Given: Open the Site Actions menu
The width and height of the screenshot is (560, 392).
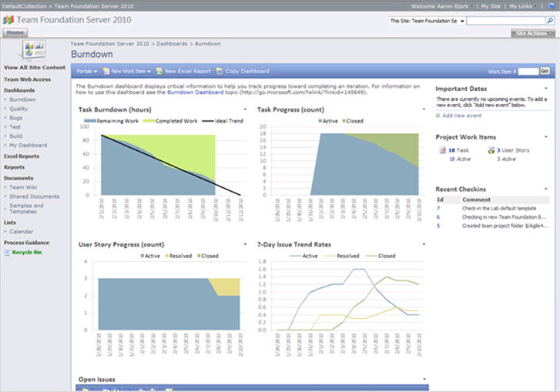Looking at the screenshot, I should [x=533, y=33].
